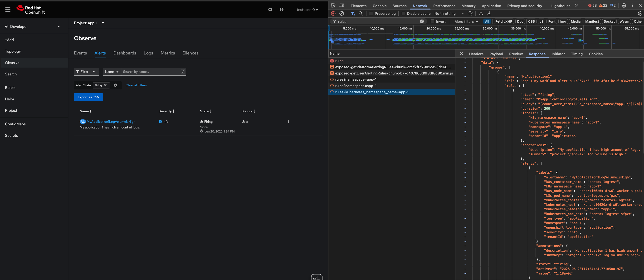Open the kebab menu for MyApplication1LogVolumeIsHigh alert
Screen dimensions: 644x280
[x=288, y=122]
